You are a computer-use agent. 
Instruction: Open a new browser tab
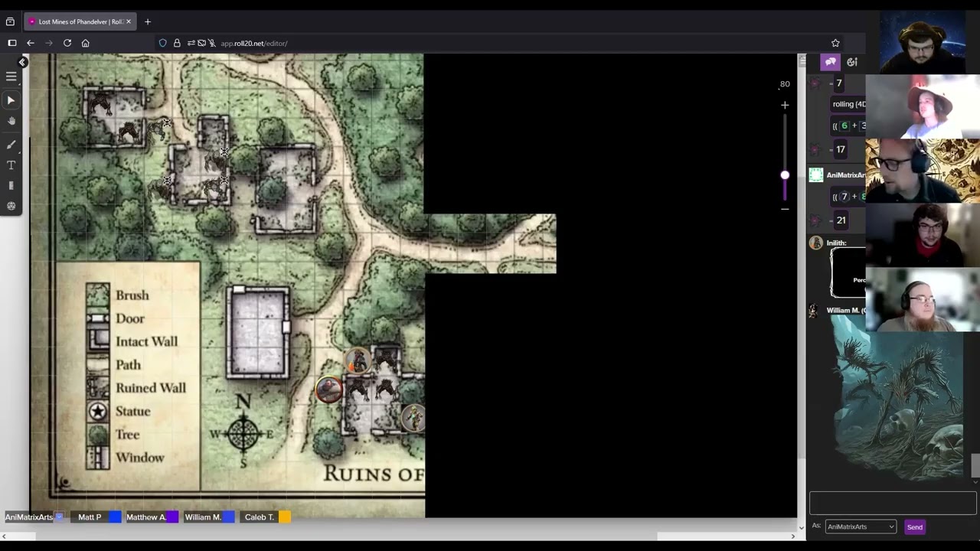click(148, 21)
